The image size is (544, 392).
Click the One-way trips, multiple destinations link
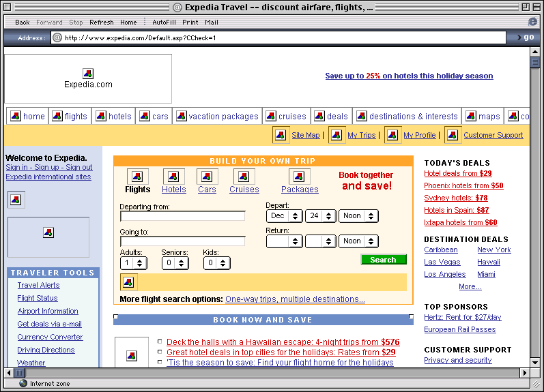click(x=295, y=299)
